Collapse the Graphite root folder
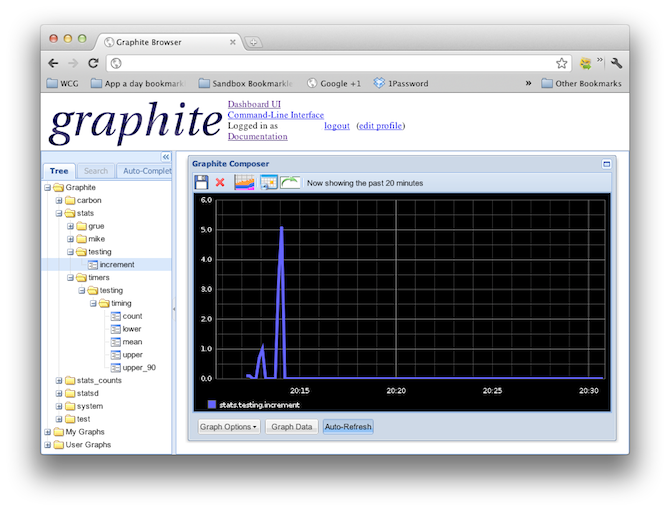The width and height of the screenshot is (670, 511). [48, 188]
